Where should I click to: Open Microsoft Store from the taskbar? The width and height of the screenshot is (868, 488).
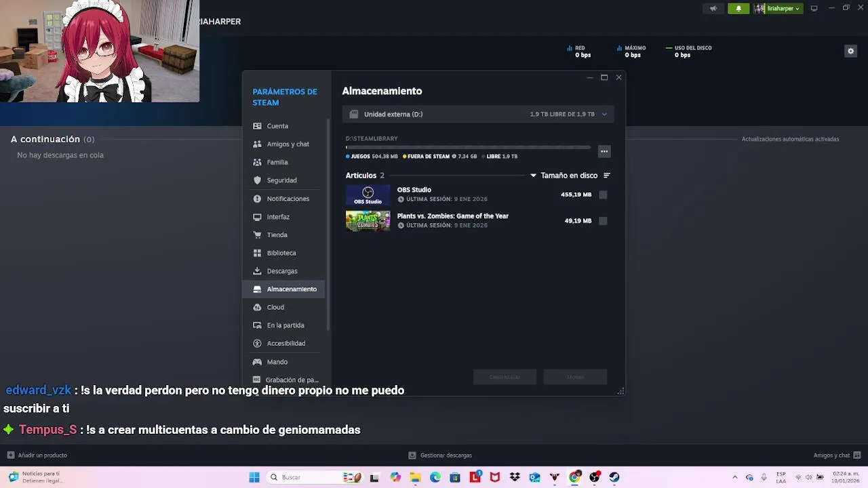455,477
